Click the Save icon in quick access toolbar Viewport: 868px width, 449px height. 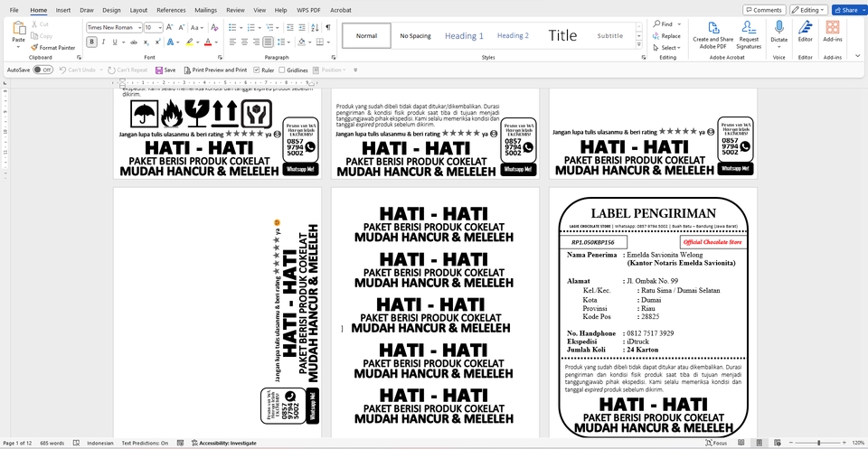[165, 70]
